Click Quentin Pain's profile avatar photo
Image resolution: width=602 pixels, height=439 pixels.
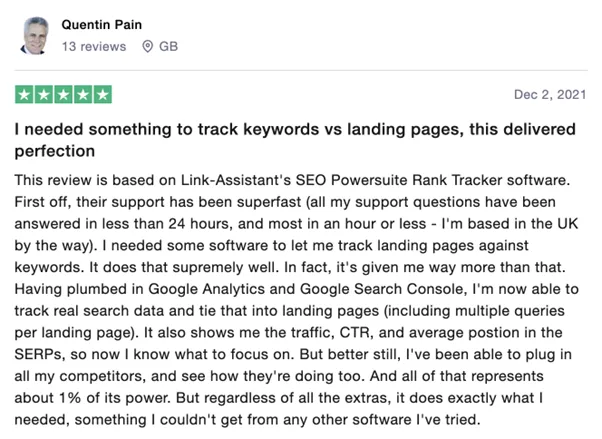[x=35, y=36]
